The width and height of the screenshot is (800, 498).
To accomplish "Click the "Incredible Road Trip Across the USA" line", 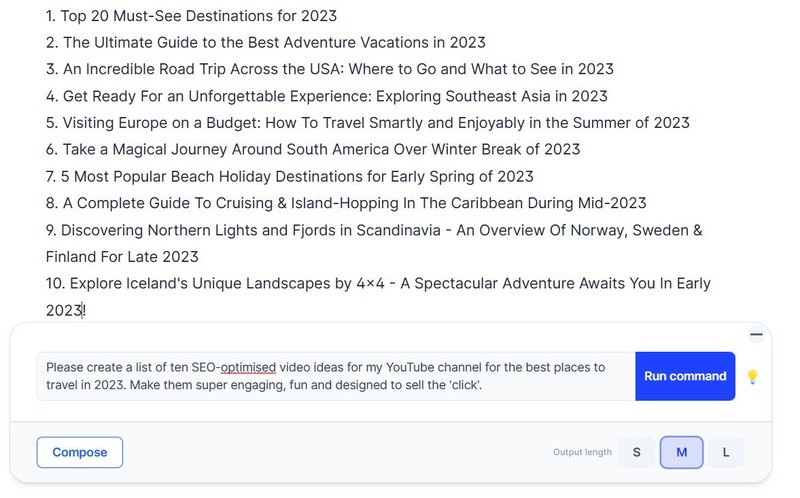I will pyautogui.click(x=330, y=69).
